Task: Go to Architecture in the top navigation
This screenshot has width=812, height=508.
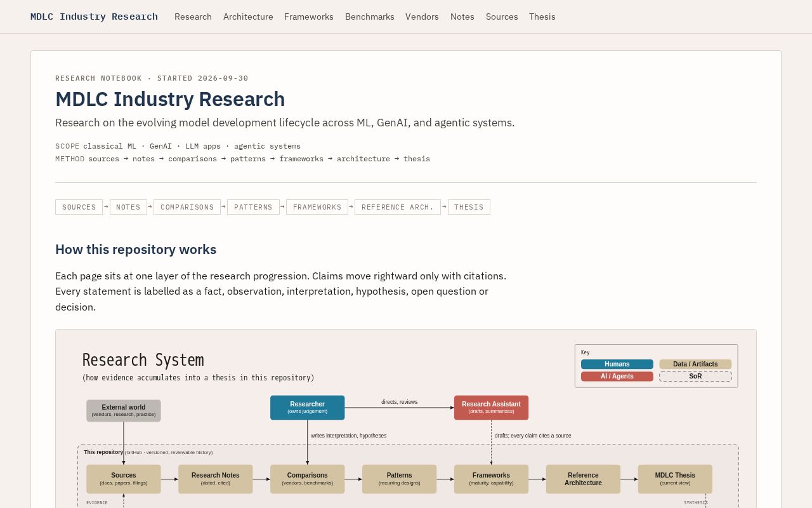Action: pyautogui.click(x=248, y=17)
